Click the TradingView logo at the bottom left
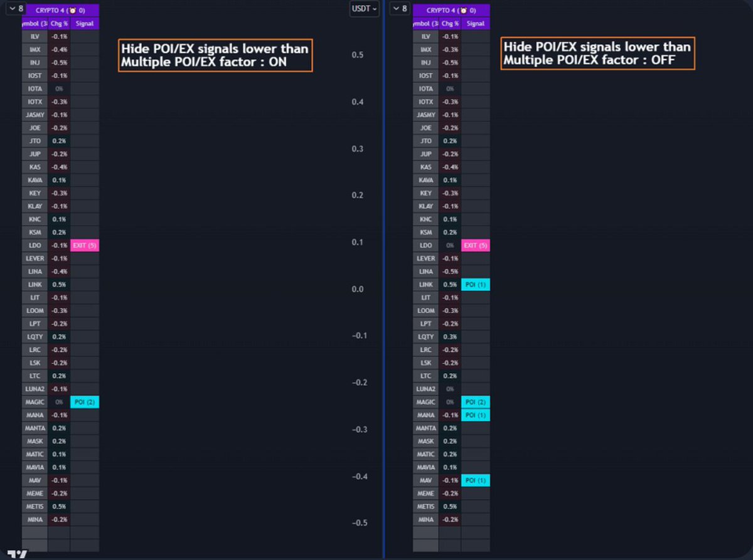Screen dimensions: 753x560 [15, 553]
